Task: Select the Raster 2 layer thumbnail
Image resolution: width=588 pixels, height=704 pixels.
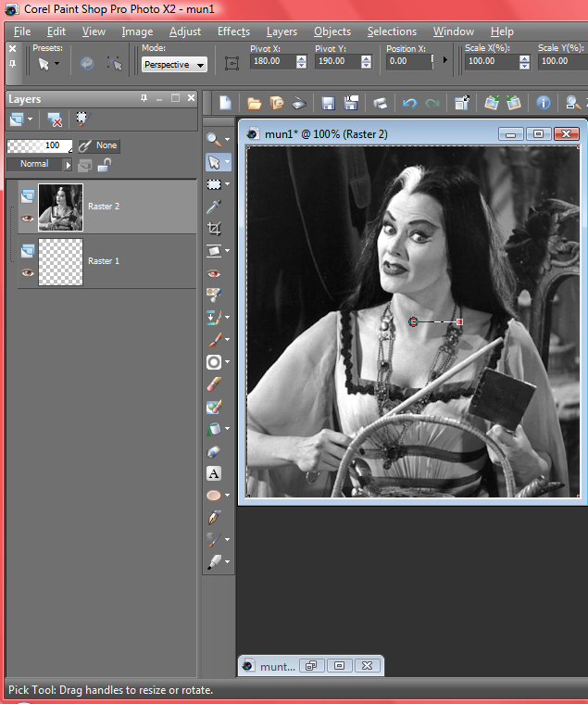Action: (60, 207)
